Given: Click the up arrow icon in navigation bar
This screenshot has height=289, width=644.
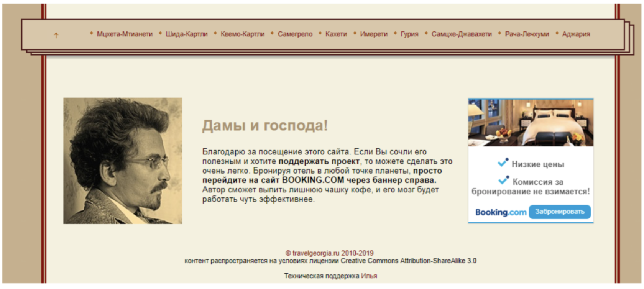Looking at the screenshot, I should pyautogui.click(x=56, y=35).
